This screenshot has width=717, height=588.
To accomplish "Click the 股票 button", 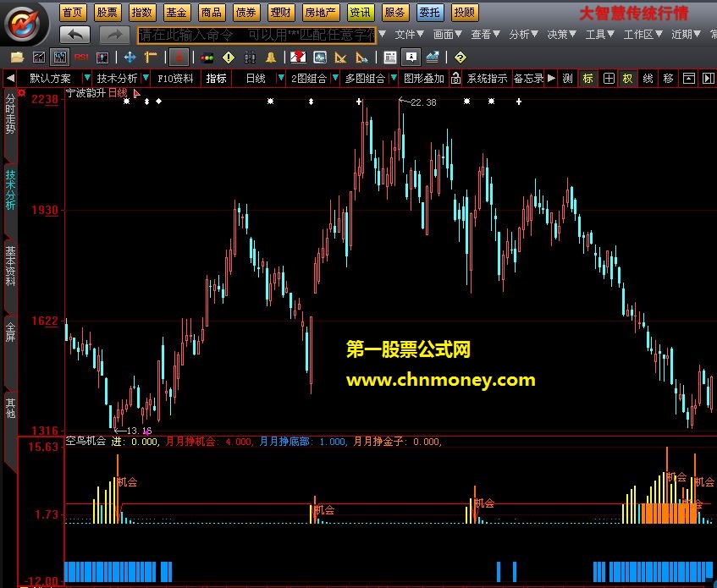I will click(107, 13).
